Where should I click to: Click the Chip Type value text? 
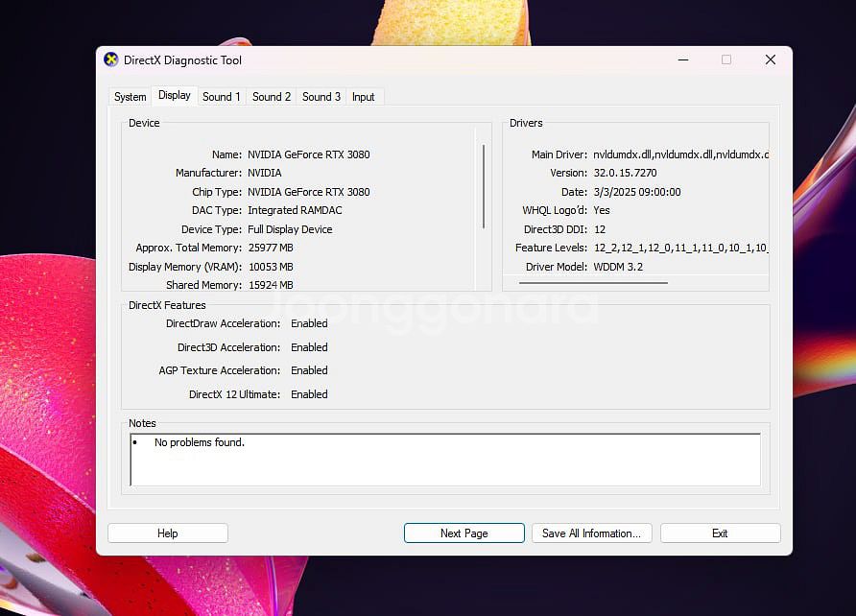coord(308,192)
